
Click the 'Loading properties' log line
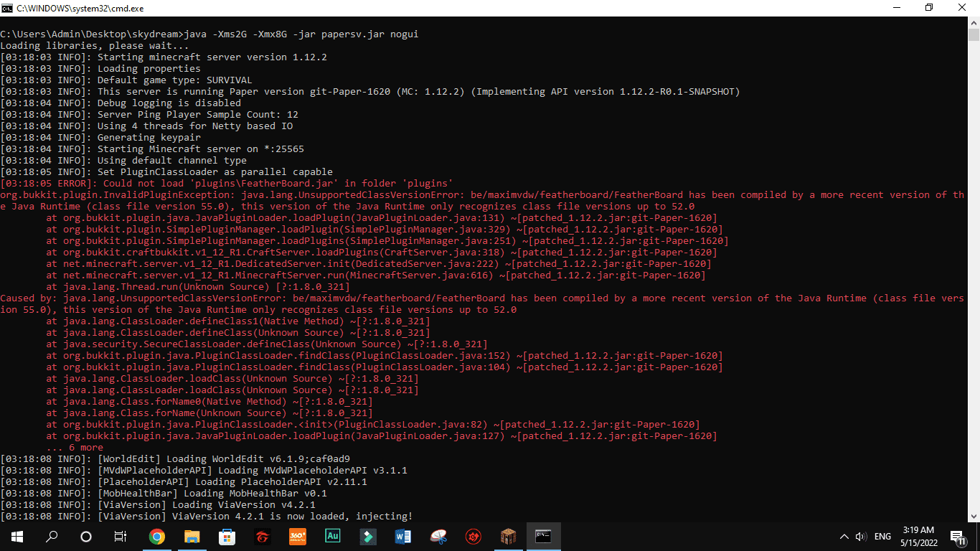[149, 69]
